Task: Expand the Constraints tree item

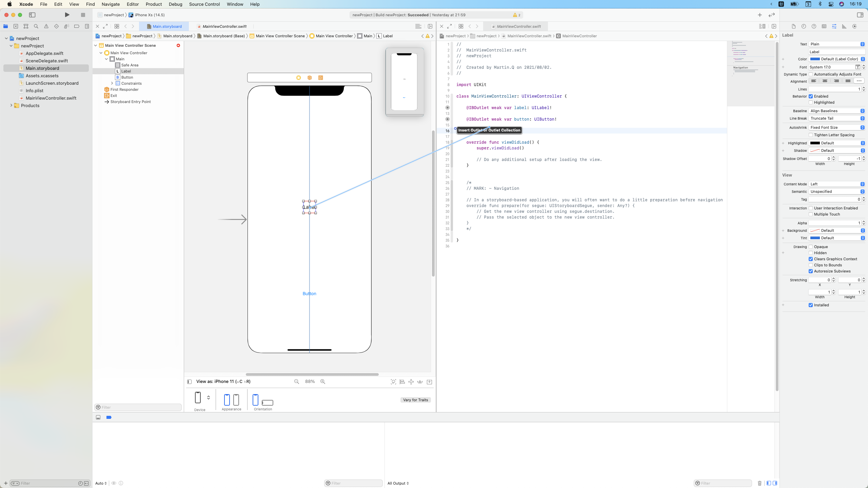Action: click(112, 83)
